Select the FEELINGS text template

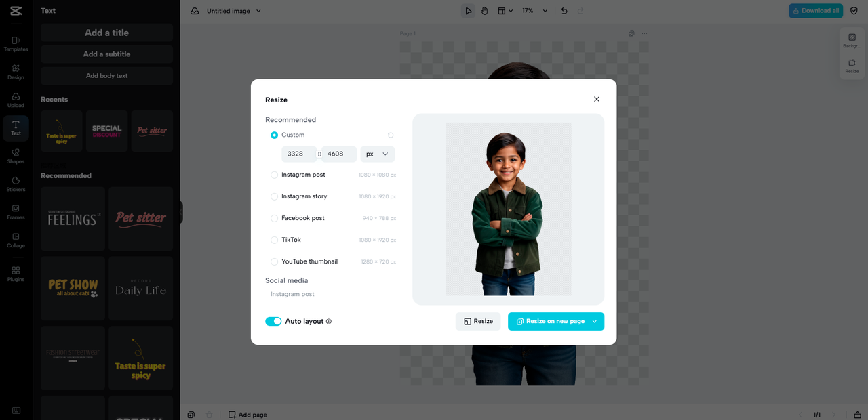coord(73,219)
